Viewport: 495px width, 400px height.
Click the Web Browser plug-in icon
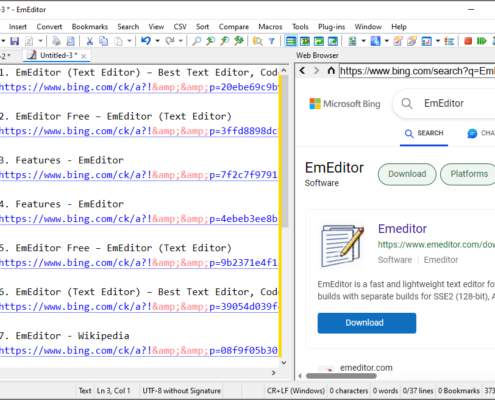[x=376, y=41]
